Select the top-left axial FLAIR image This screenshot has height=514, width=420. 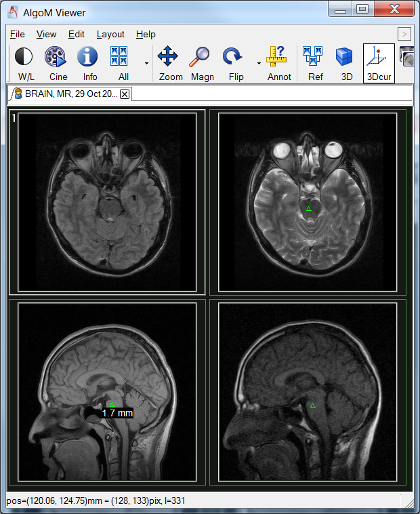click(x=107, y=202)
